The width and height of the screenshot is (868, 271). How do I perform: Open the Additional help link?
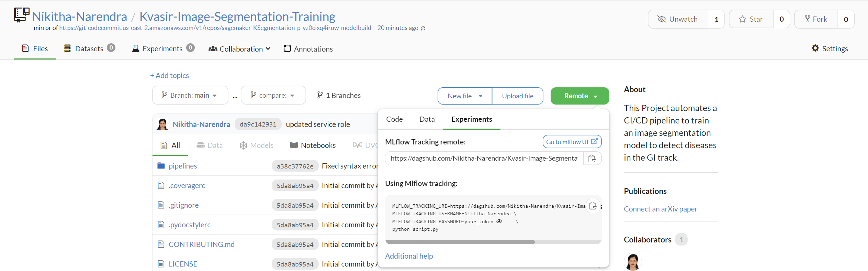[409, 256]
